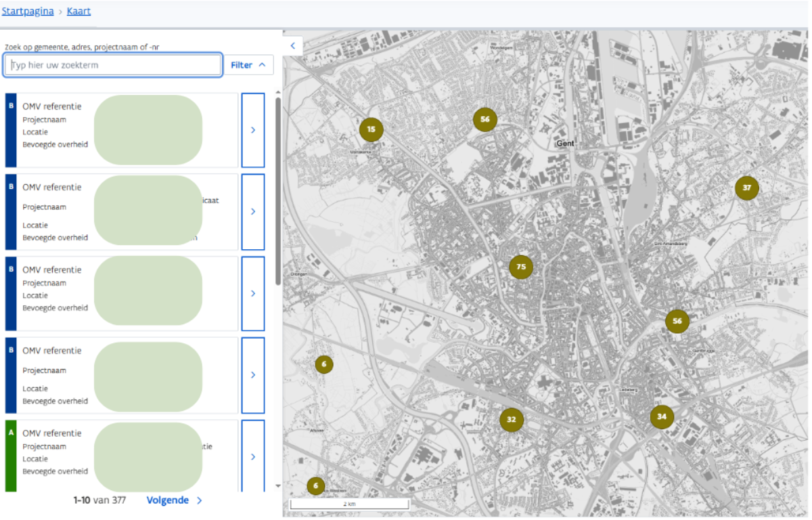The height and width of the screenshot is (520, 812).
Task: Go to Startpagina breadcrumb link
Action: [28, 12]
